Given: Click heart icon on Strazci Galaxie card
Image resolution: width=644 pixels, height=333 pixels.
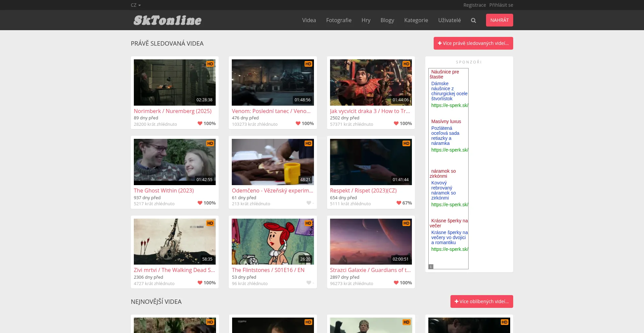Looking at the screenshot, I should click(x=396, y=283).
